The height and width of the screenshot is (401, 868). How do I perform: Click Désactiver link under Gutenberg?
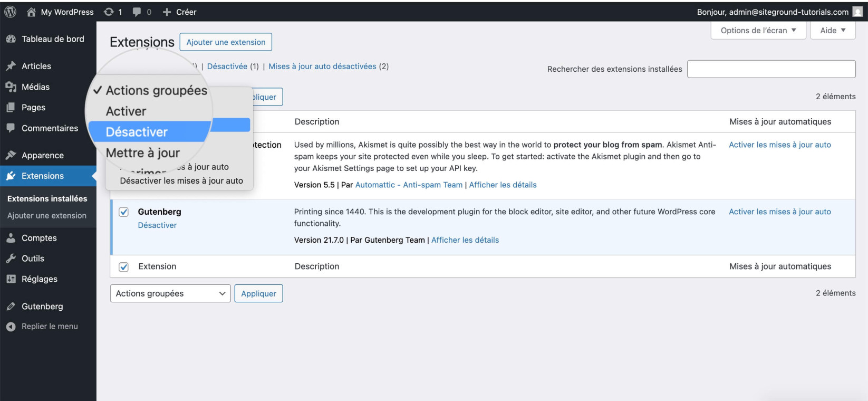157,225
